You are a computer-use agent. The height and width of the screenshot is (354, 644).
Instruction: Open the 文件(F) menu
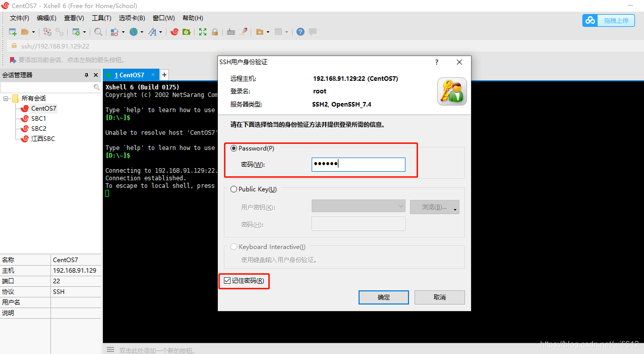[x=20, y=18]
